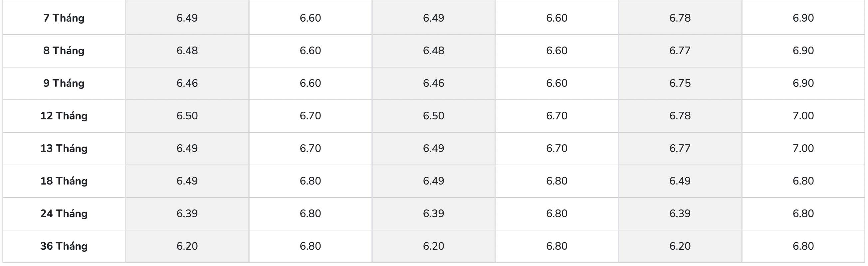This screenshot has width=868, height=266.
Task: Select the 13 Tháng row label
Action: click(64, 148)
